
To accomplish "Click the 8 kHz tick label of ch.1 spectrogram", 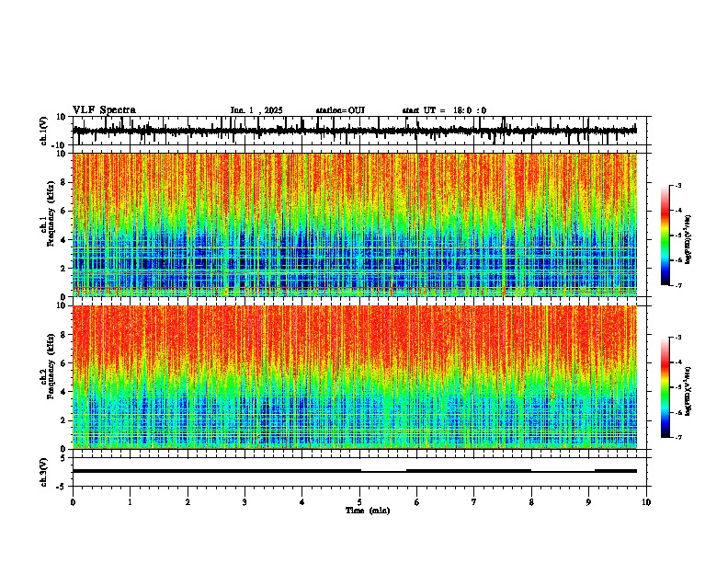I will (64, 182).
